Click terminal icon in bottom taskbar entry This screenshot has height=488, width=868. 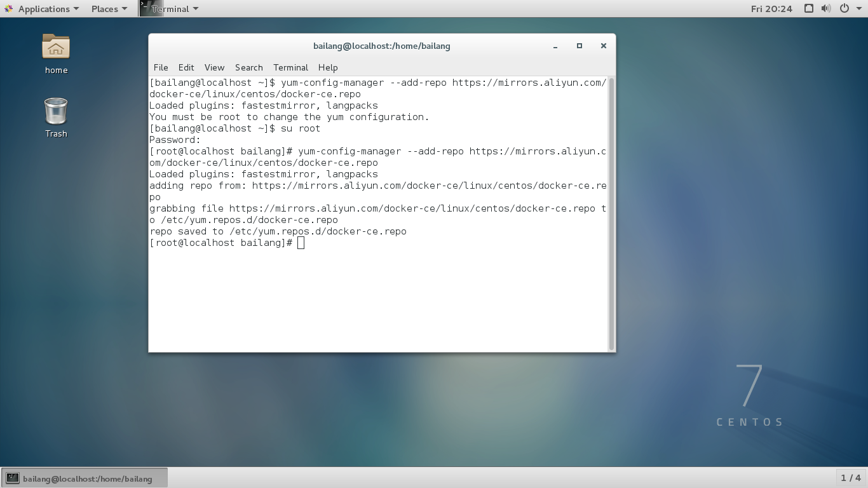[x=13, y=478]
